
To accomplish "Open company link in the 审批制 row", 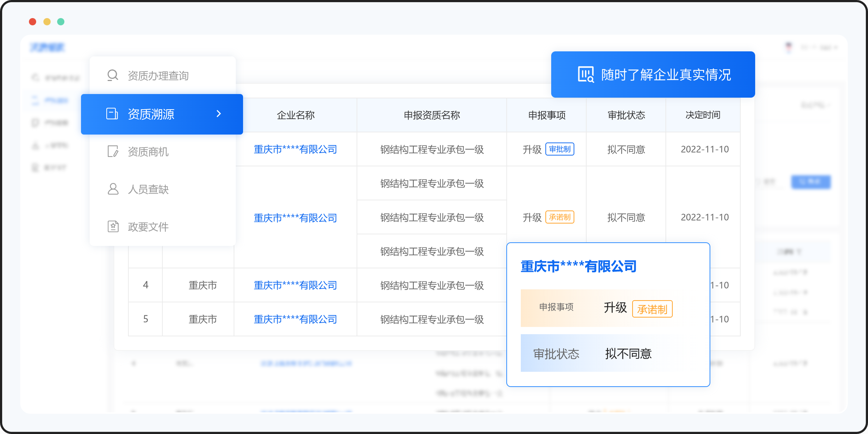I will [x=295, y=149].
